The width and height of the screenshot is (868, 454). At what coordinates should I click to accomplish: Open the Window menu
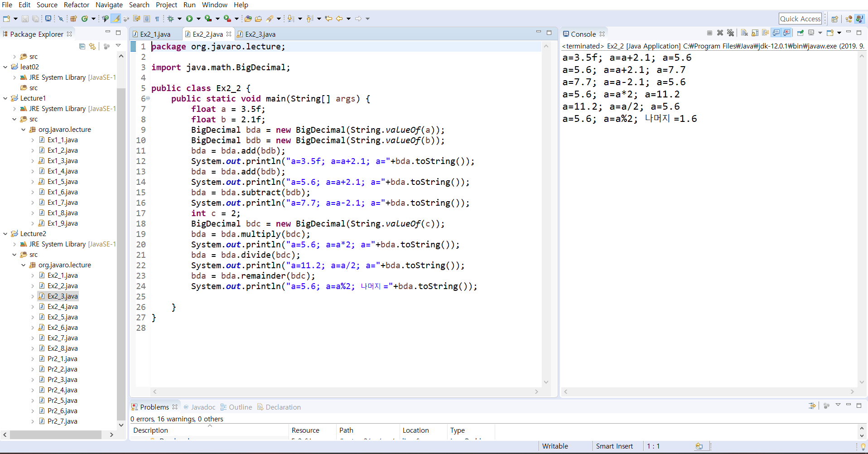(x=215, y=5)
